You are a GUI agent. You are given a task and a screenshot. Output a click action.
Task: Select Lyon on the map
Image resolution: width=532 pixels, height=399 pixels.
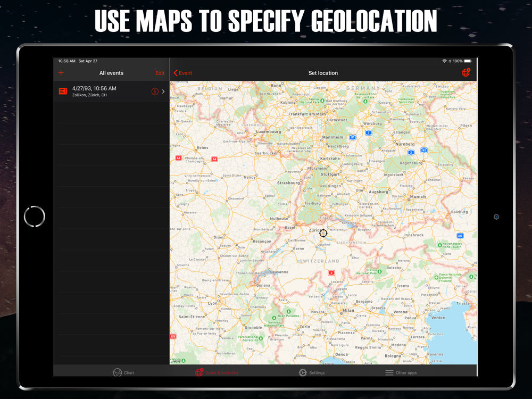pyautogui.click(x=213, y=303)
